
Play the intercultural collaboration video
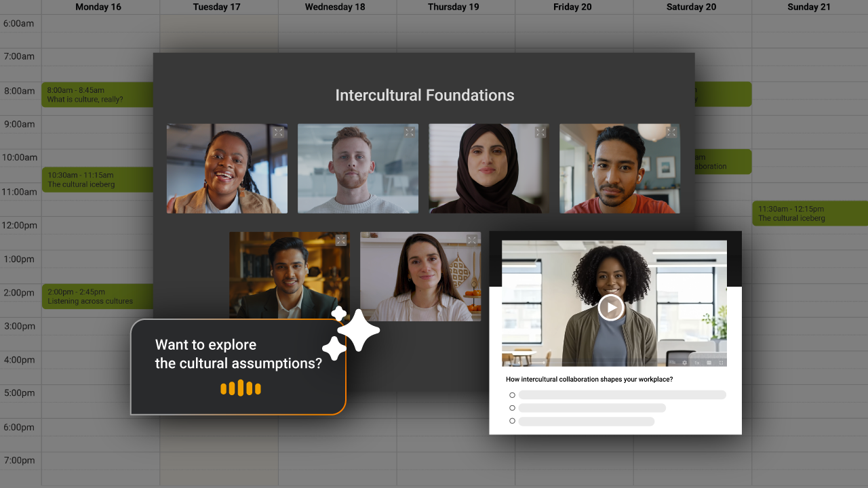(611, 307)
